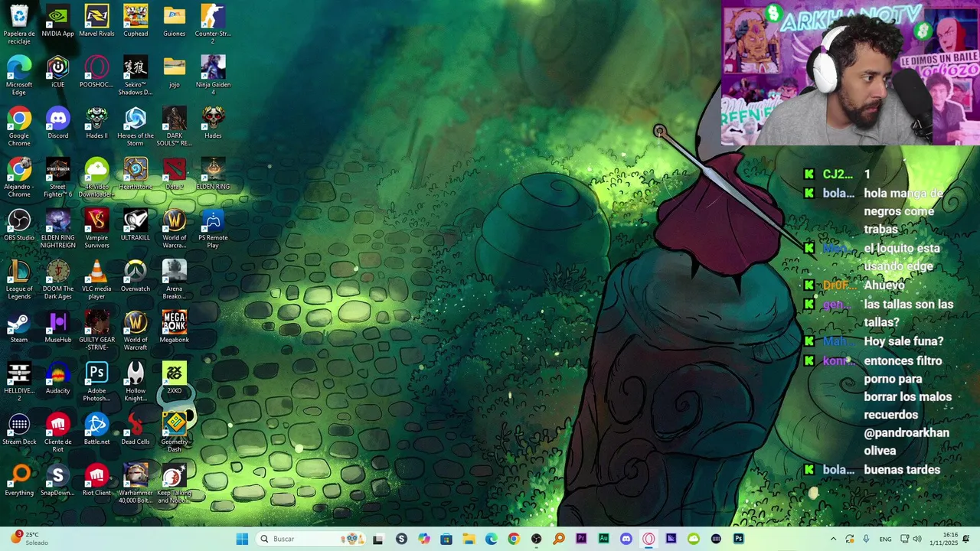
Task: Open Adobe Premiere Pro from taskbar
Action: 581,539
